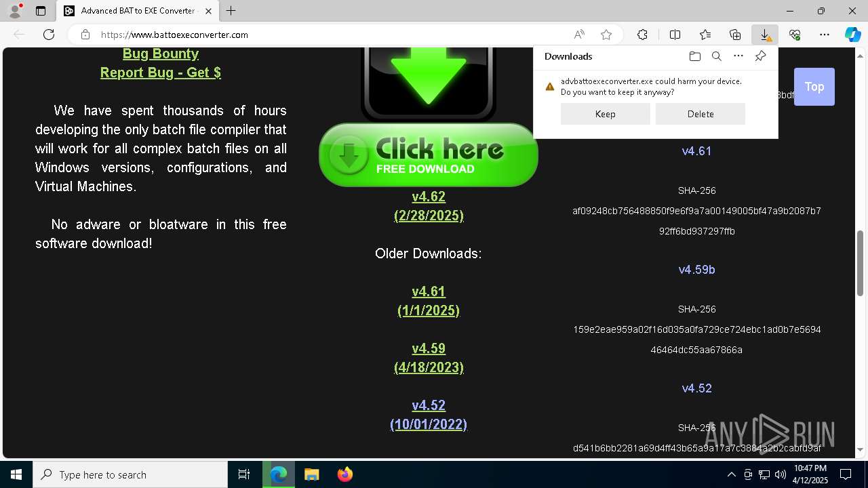Pin the Downloads panel
The image size is (868, 488).
pyautogui.click(x=760, y=56)
